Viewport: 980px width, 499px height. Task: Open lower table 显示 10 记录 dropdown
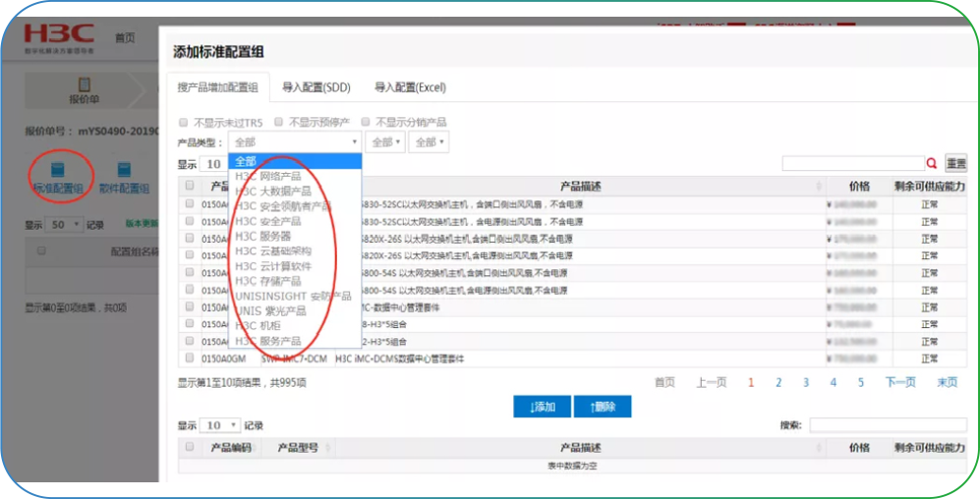[x=220, y=425]
